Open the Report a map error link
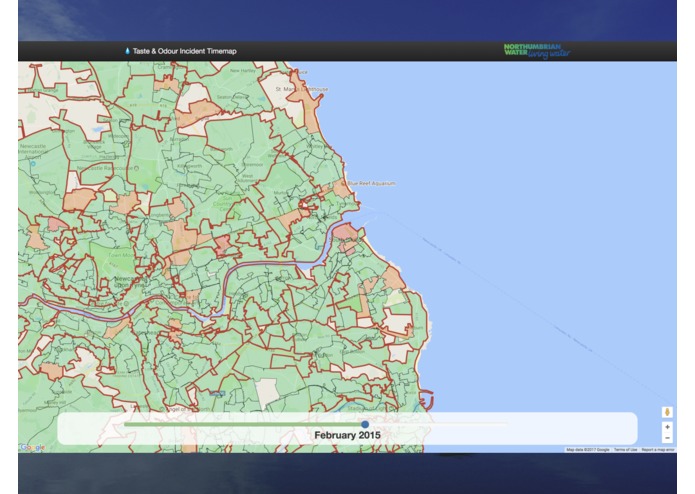 click(658, 450)
